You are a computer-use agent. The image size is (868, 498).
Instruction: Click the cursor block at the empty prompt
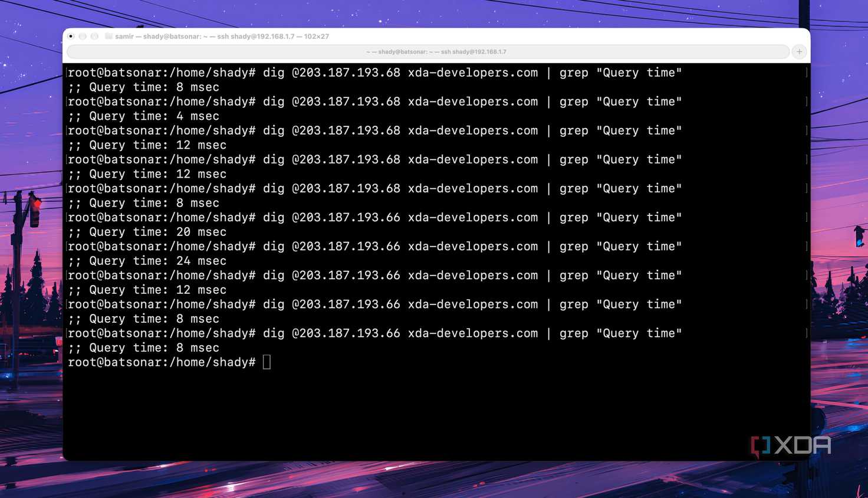click(267, 362)
